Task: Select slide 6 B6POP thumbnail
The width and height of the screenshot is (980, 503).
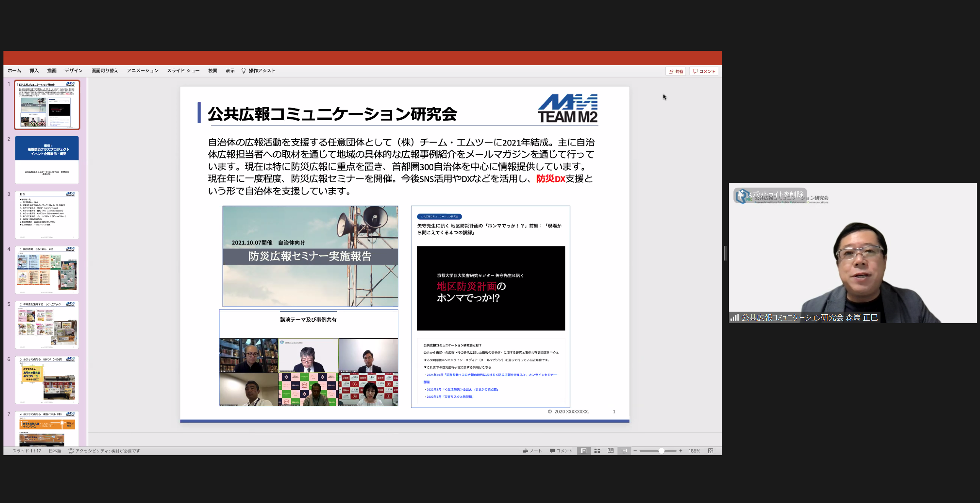Action: coord(47,380)
